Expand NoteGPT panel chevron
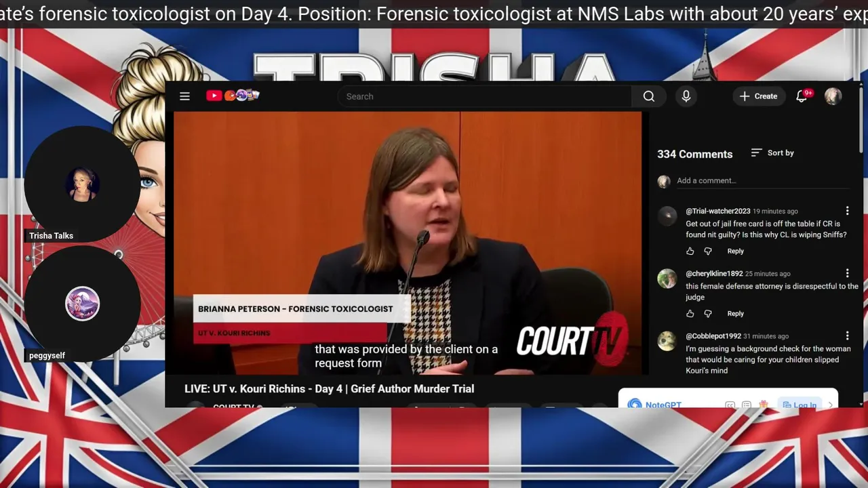The image size is (868, 488). pos(831,405)
